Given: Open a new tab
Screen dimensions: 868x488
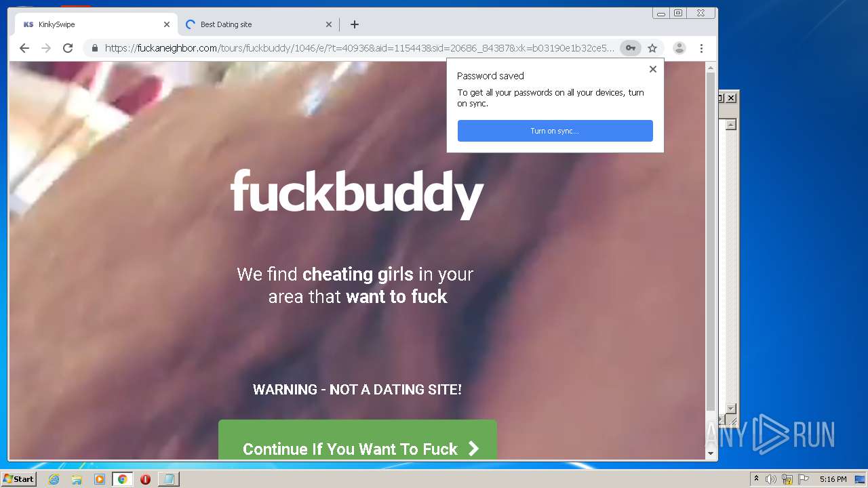Looking at the screenshot, I should coord(355,24).
